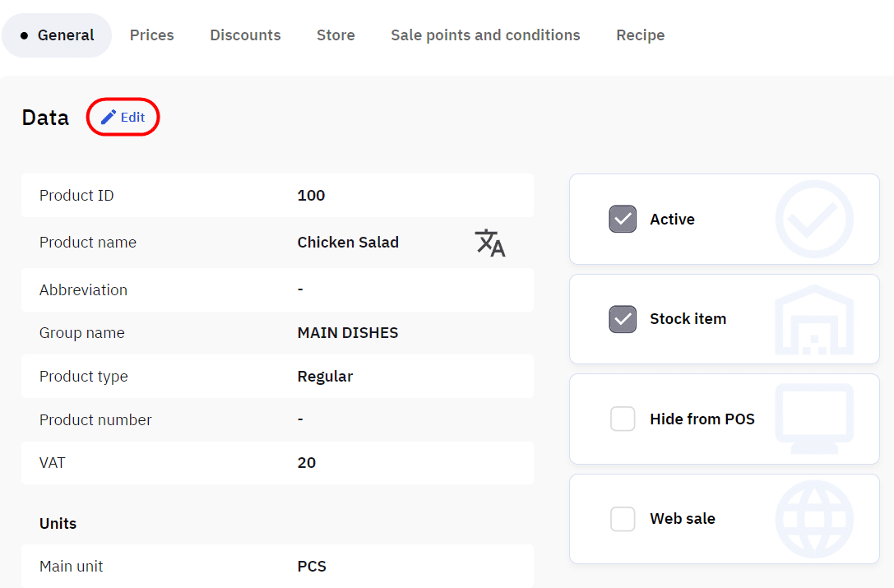Switch to the Prices tab
This screenshot has width=894, height=588.
[x=152, y=35]
